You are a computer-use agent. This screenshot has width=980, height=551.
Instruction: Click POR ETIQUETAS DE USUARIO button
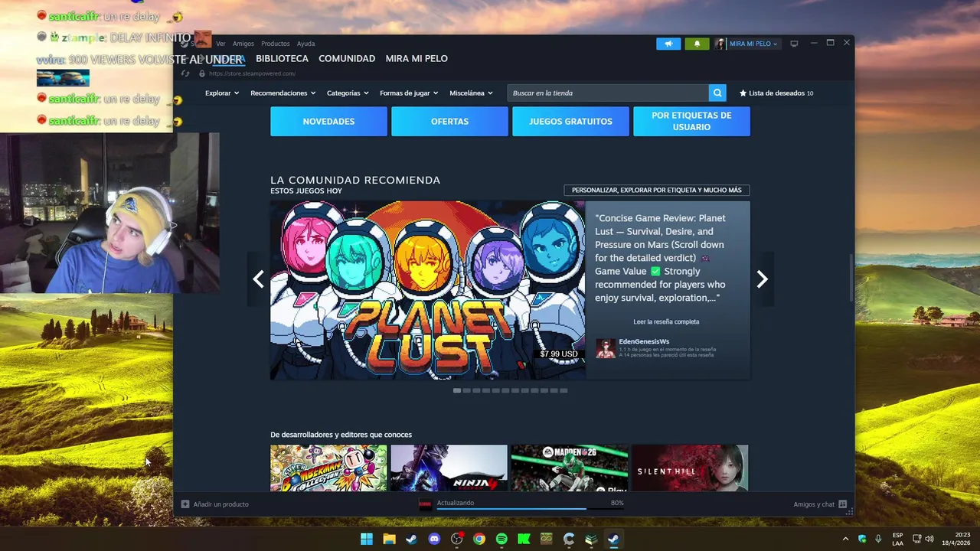691,122
